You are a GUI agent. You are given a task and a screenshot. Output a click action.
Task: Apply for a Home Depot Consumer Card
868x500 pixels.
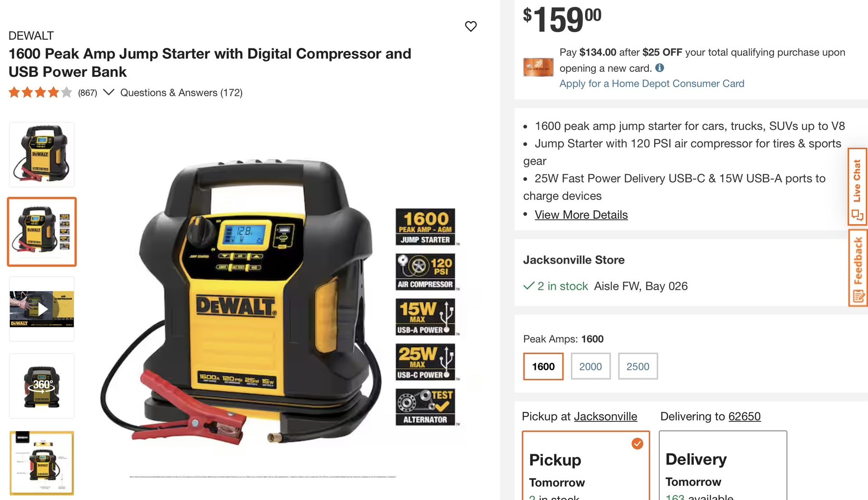pyautogui.click(x=651, y=84)
